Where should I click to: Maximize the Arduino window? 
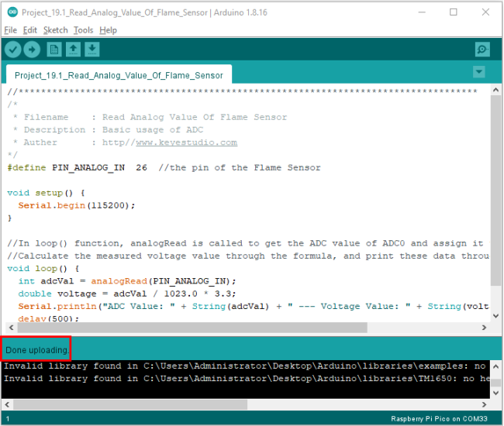click(x=454, y=12)
